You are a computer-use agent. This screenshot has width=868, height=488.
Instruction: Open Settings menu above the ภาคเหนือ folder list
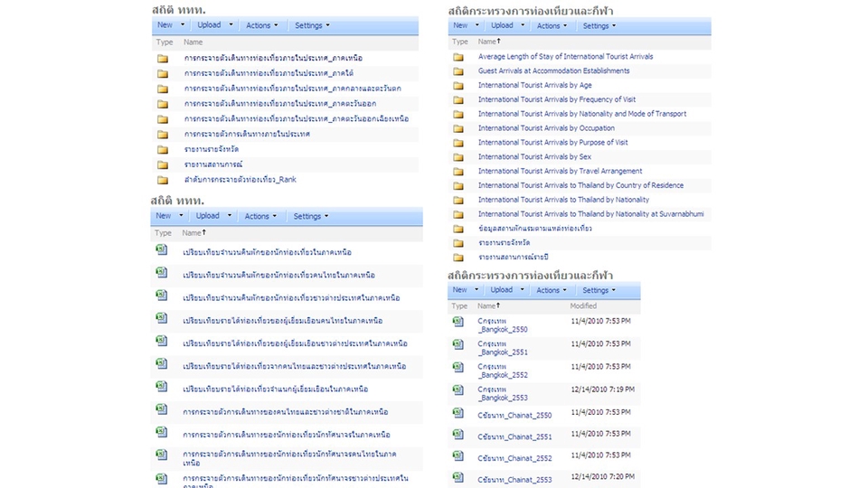point(312,25)
